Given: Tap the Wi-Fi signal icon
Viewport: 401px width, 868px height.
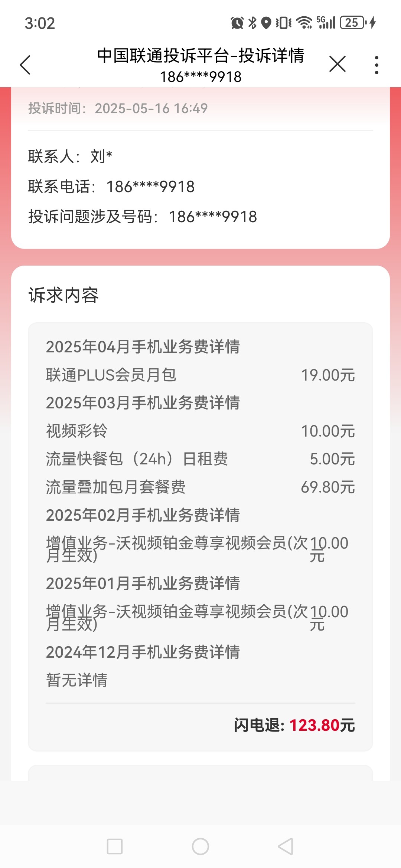Looking at the screenshot, I should (x=305, y=23).
